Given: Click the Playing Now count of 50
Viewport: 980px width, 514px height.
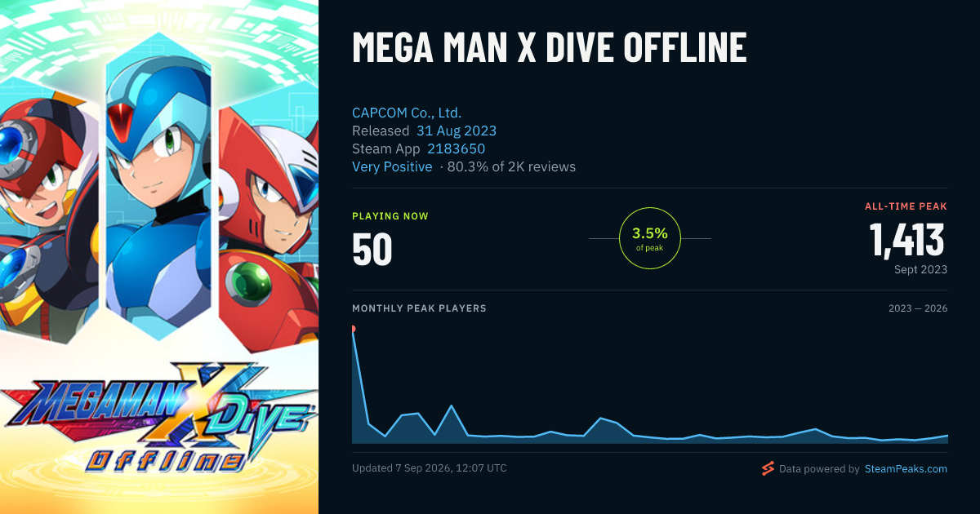Looking at the screenshot, I should point(372,250).
